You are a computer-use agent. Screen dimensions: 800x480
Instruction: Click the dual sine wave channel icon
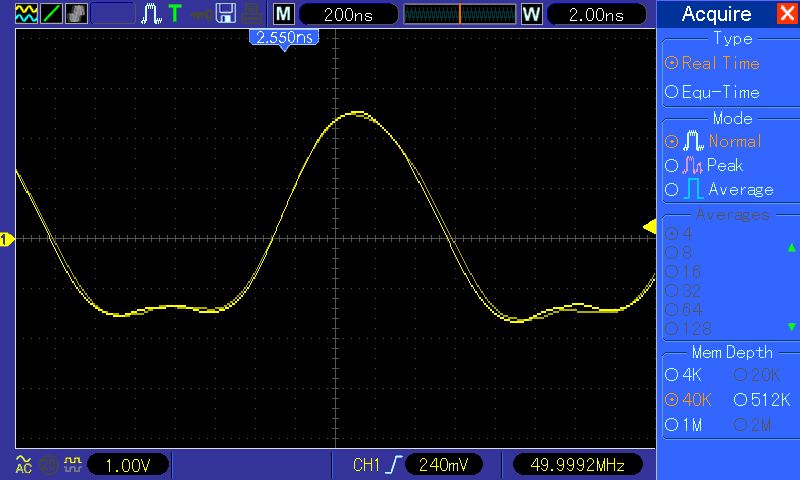tap(26, 13)
